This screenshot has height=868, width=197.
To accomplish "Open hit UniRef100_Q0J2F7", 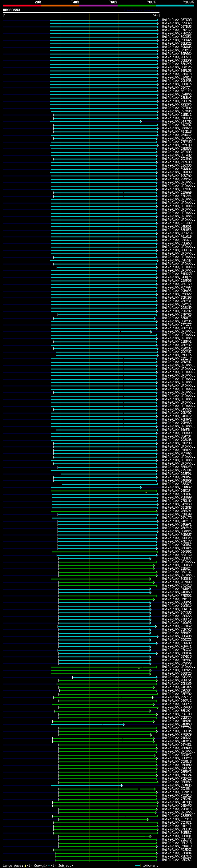I will [177, 50].
